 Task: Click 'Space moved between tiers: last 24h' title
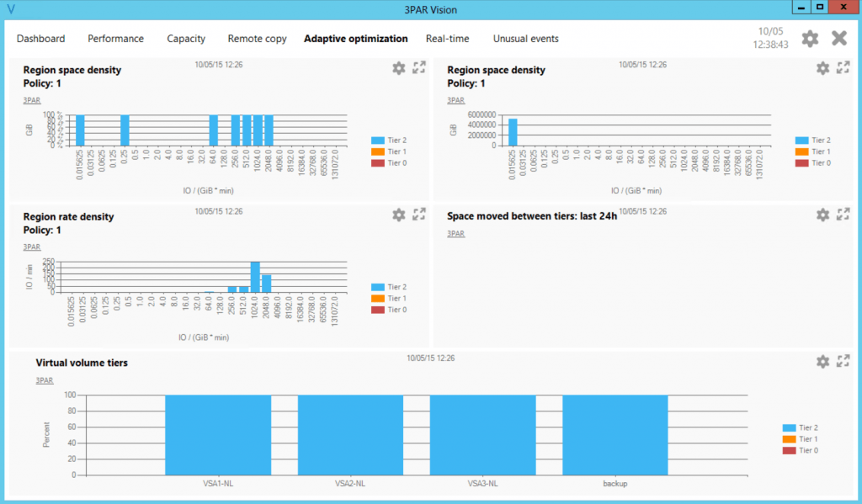[x=532, y=216]
